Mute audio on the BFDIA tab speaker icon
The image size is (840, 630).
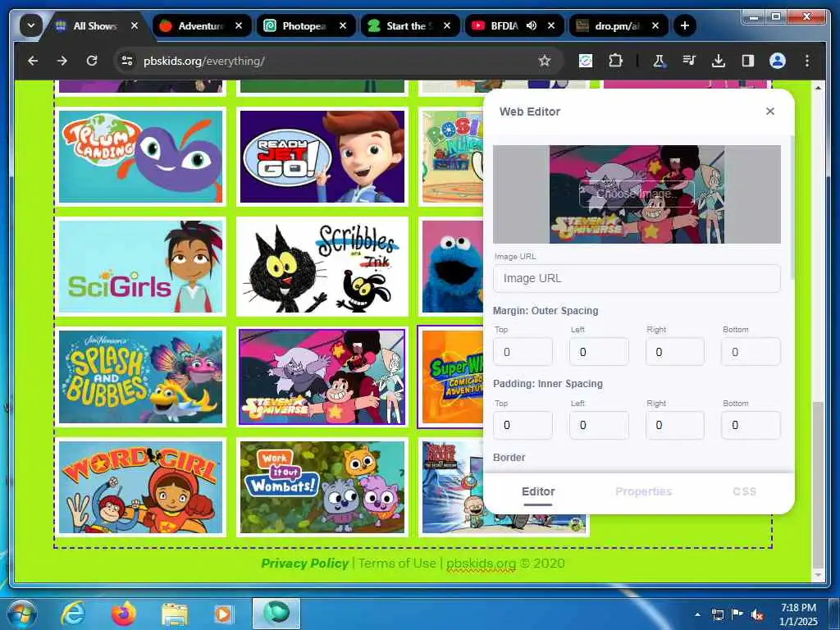[532, 25]
